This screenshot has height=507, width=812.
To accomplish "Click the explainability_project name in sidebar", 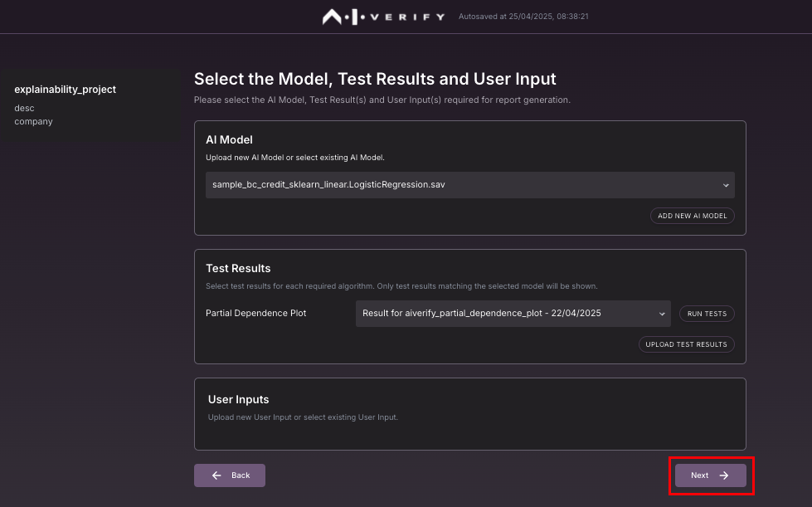I will [x=66, y=90].
